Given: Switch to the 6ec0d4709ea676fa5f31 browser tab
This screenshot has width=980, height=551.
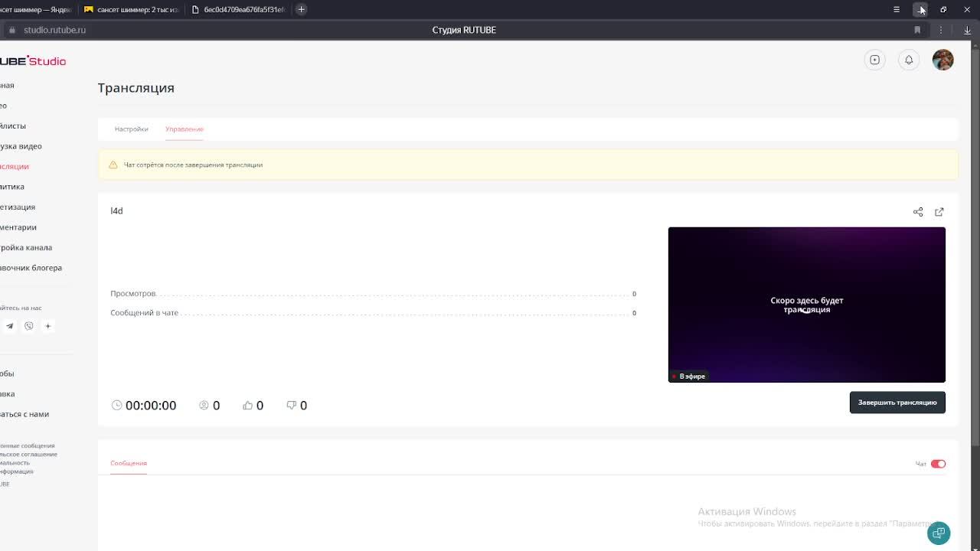Looking at the screenshot, I should point(239,9).
